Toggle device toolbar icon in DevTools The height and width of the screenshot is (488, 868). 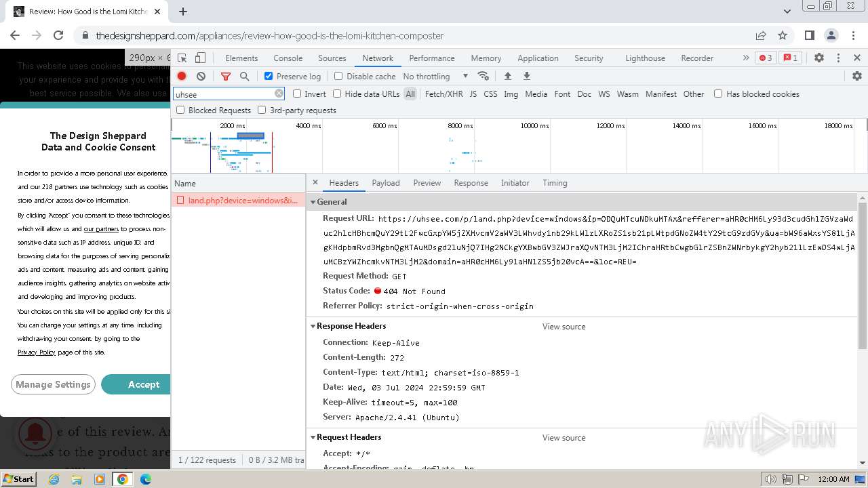pyautogui.click(x=200, y=58)
